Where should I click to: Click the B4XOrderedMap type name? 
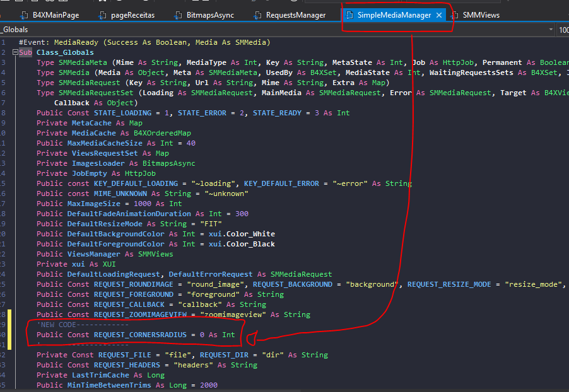point(162,133)
